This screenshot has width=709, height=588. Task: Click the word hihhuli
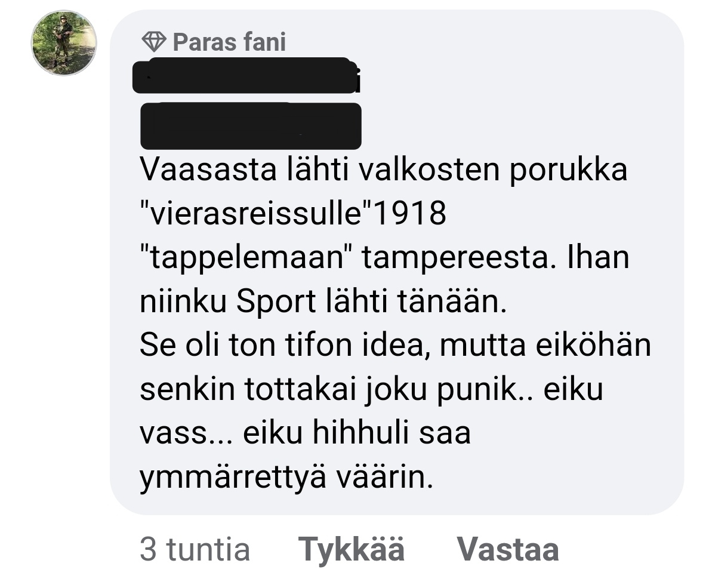(360, 433)
